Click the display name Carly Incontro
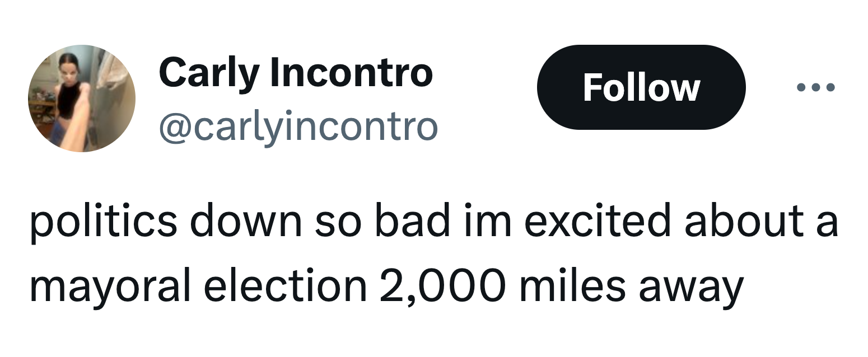The image size is (868, 357). (296, 73)
